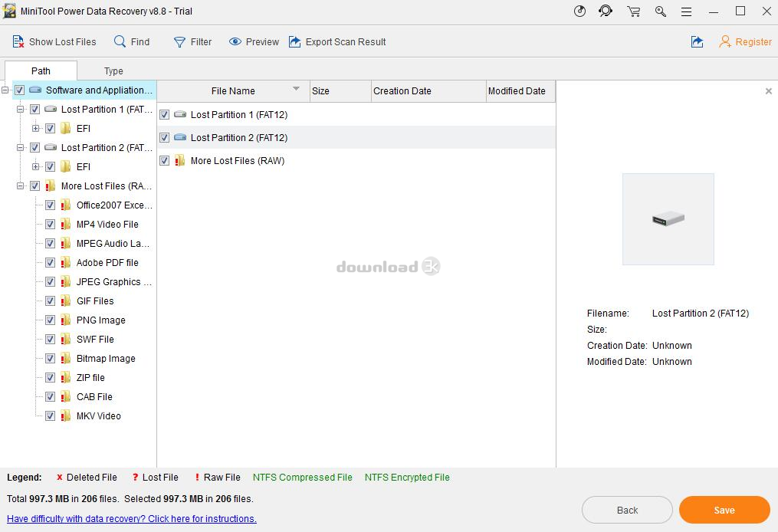Screen dimensions: 778x532
Task: Click the key icon in title bar
Action: (x=660, y=11)
